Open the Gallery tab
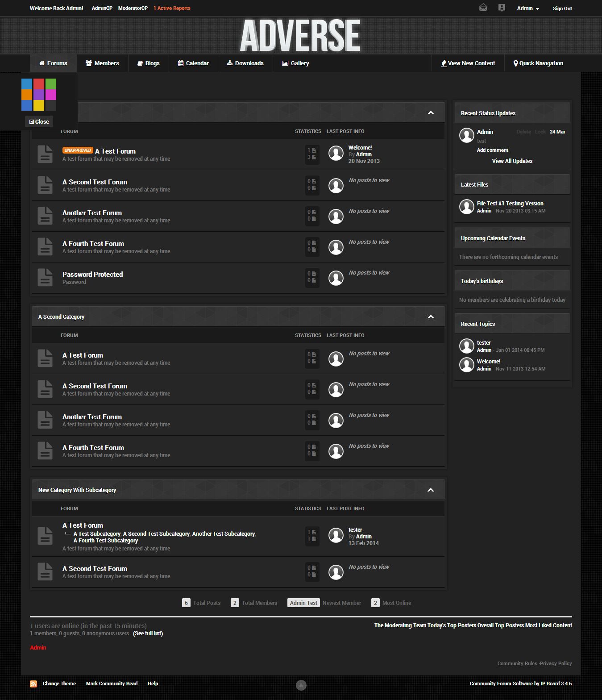The width and height of the screenshot is (602, 700). click(295, 63)
